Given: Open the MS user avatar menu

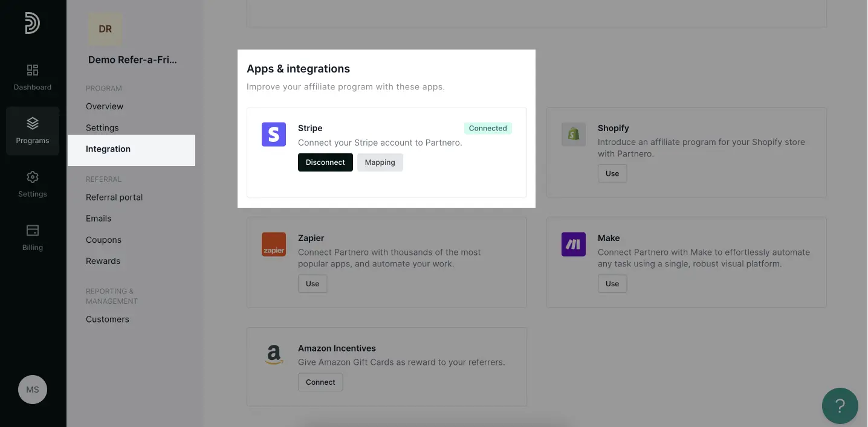Looking at the screenshot, I should pos(33,390).
